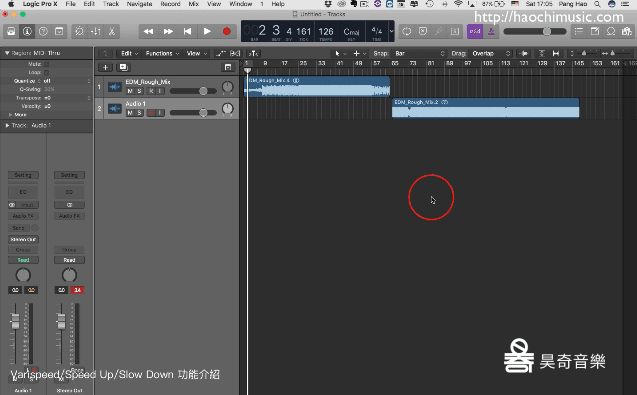637x395 pixels.
Task: Open the File menu
Action: tap(71, 4)
